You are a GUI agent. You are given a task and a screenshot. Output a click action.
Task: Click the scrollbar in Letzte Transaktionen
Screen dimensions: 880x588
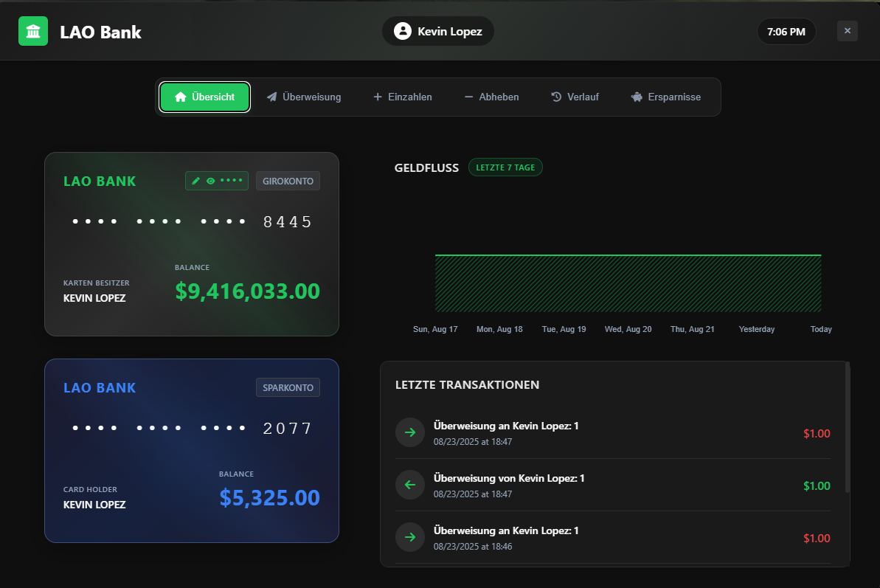tap(847, 428)
